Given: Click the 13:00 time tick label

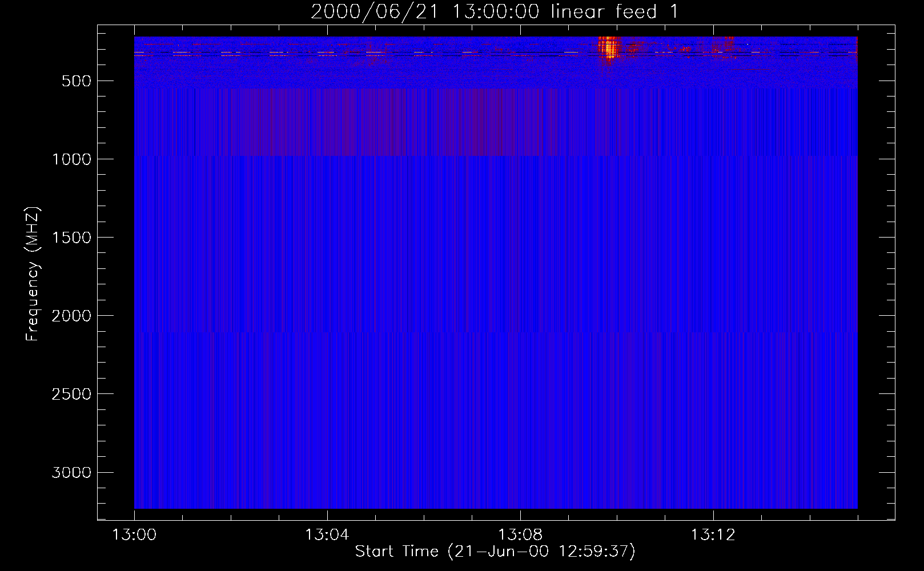Looking at the screenshot, I should pos(134,535).
